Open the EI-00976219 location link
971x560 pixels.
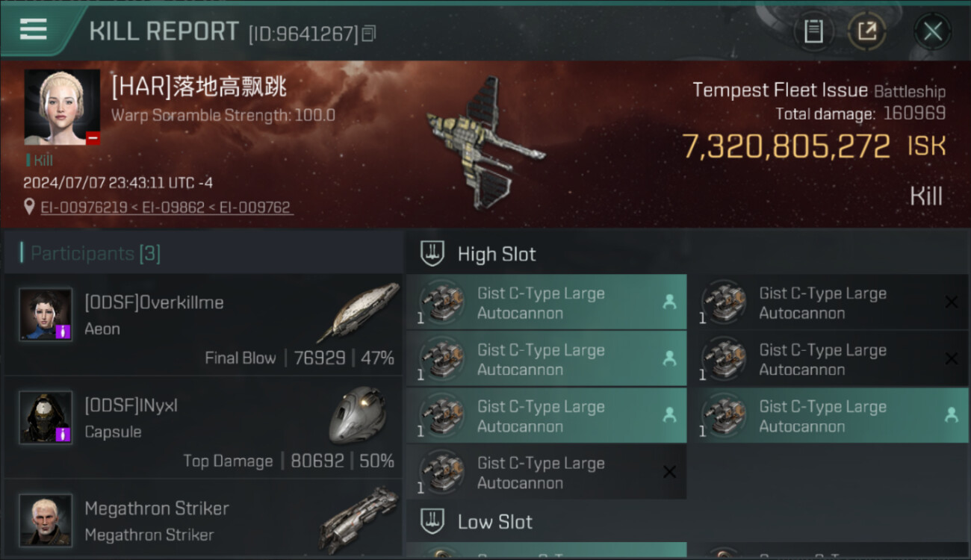(x=84, y=208)
